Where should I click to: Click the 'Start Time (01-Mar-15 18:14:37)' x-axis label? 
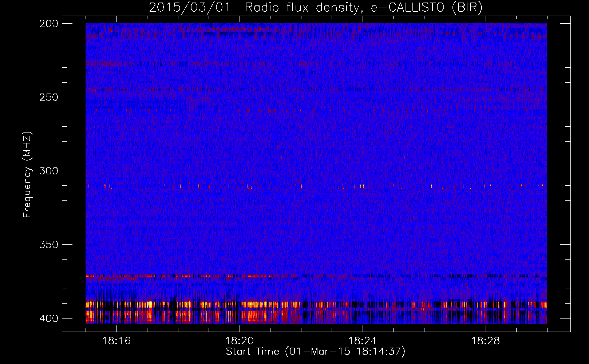(x=316, y=352)
